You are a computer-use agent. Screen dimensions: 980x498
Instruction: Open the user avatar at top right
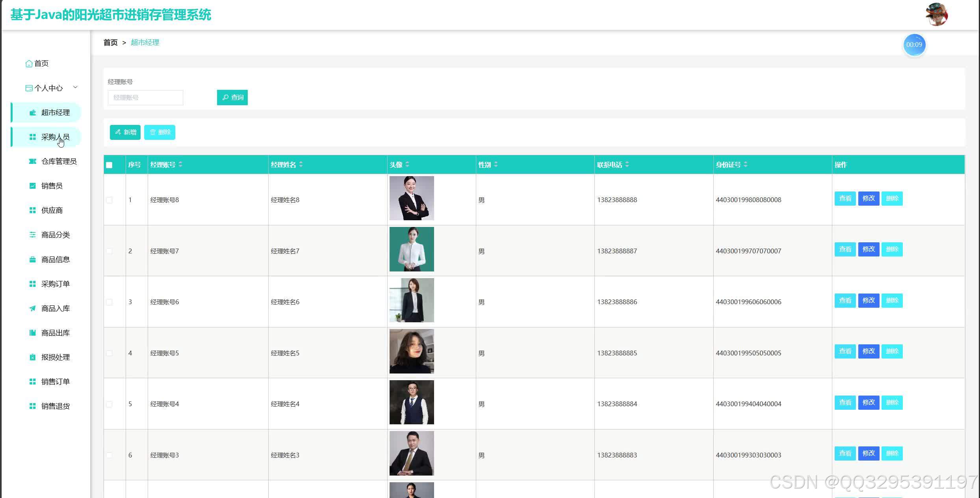(937, 15)
